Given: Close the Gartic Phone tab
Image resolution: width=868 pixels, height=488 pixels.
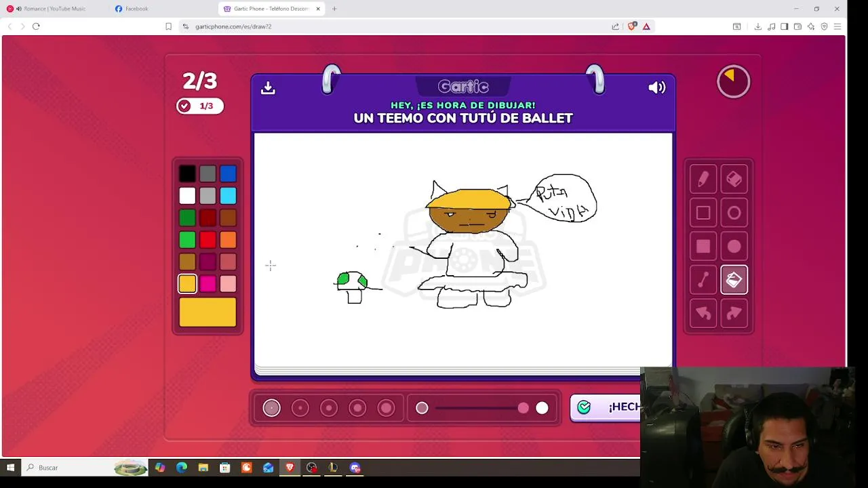Looking at the screenshot, I should [x=317, y=9].
